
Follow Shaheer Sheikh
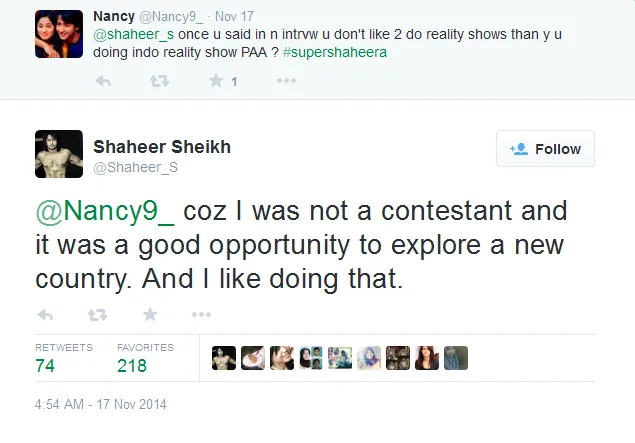(x=545, y=149)
